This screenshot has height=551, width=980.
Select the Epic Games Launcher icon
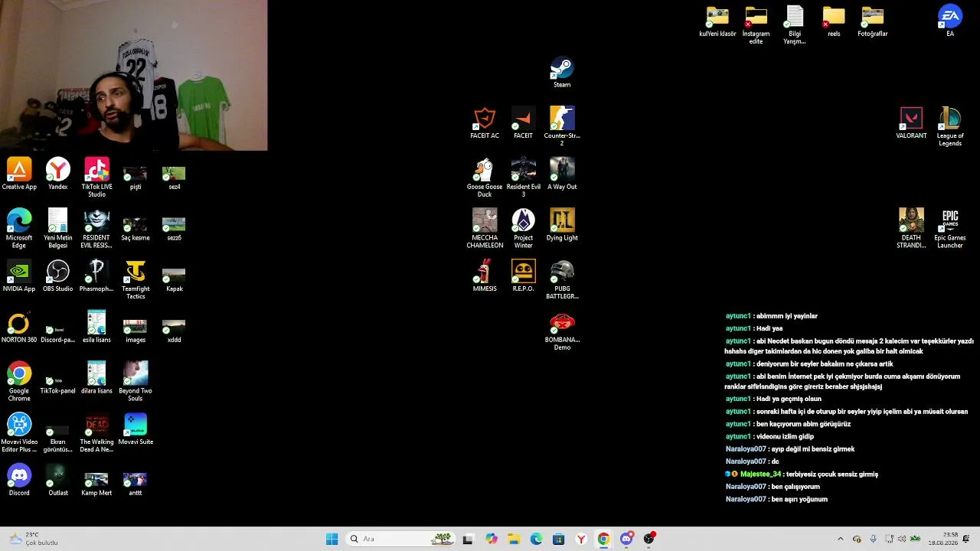click(x=950, y=229)
